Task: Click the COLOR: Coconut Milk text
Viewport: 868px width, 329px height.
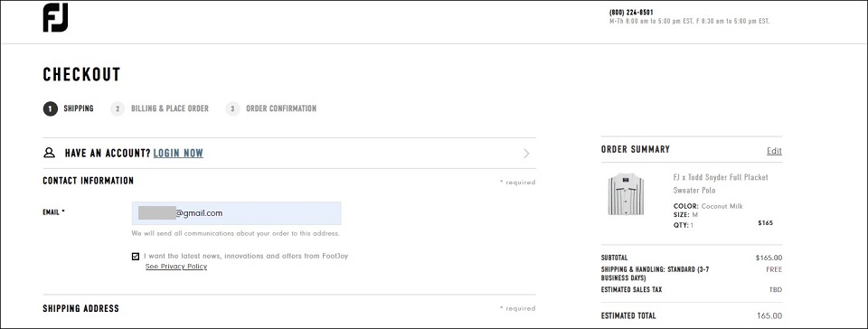Action: [x=708, y=206]
